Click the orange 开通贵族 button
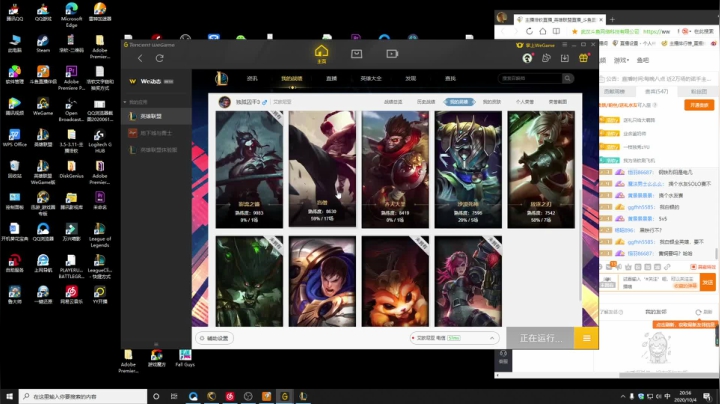The height and width of the screenshot is (404, 720). click(x=699, y=105)
